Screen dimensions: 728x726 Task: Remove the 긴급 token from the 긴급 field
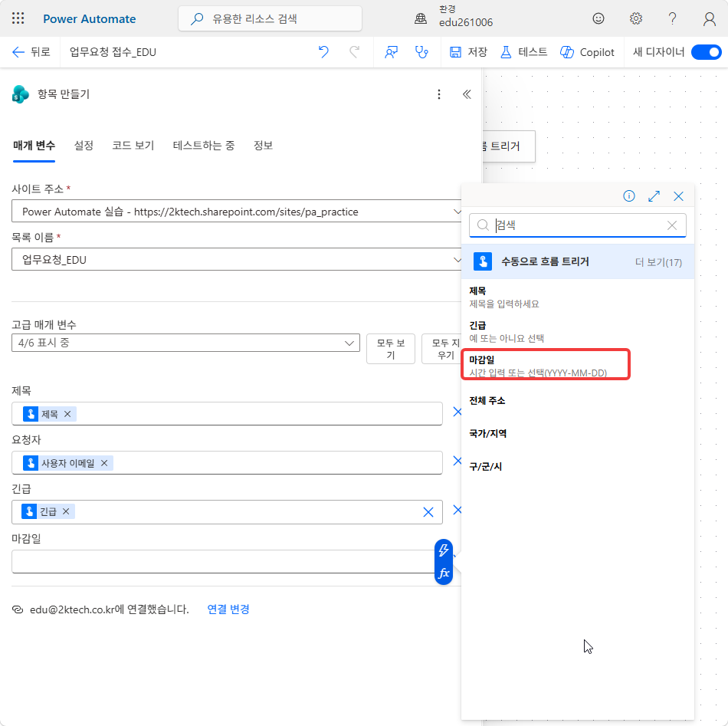coord(66,511)
